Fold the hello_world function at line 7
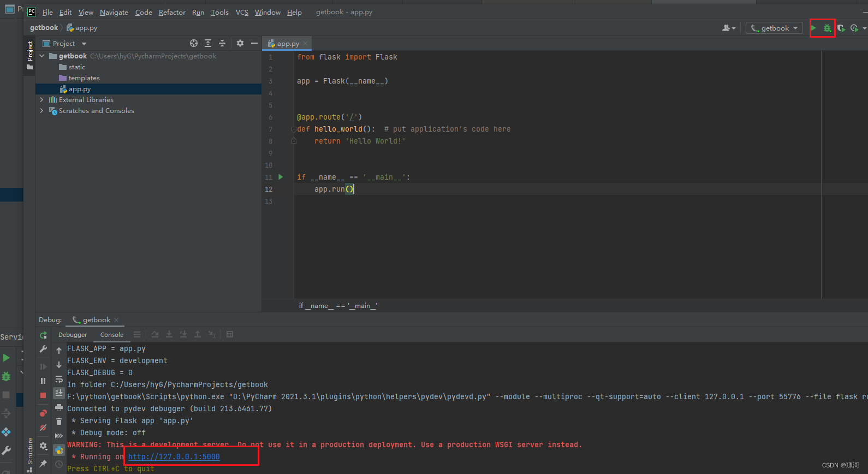 coord(294,129)
